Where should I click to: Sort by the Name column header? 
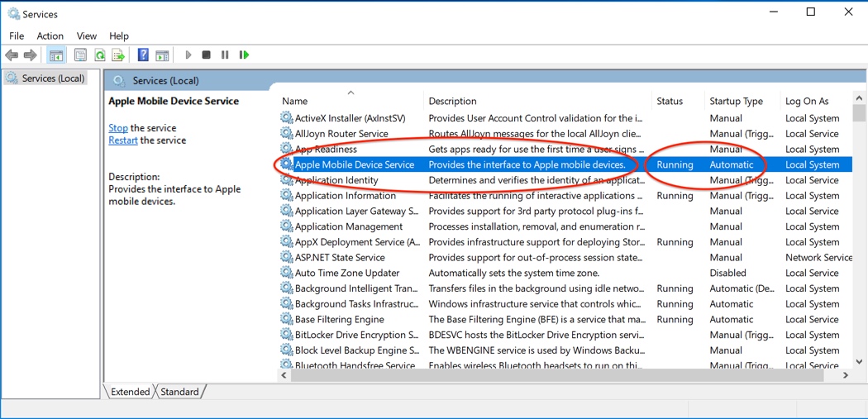pos(352,101)
